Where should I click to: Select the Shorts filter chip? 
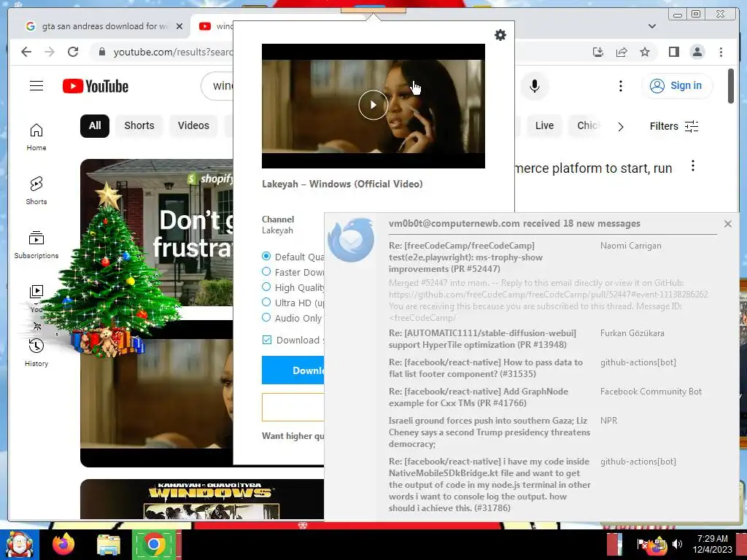pyautogui.click(x=139, y=125)
